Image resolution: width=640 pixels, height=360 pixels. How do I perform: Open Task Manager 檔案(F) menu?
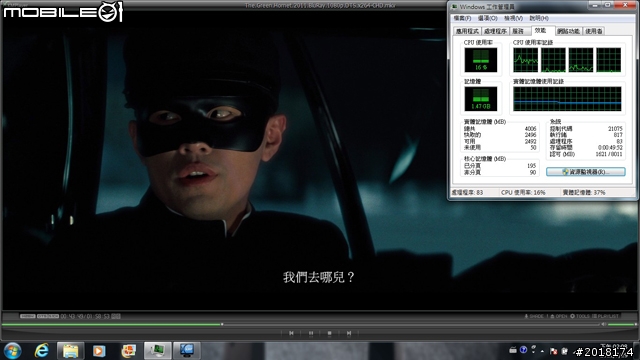(462, 18)
